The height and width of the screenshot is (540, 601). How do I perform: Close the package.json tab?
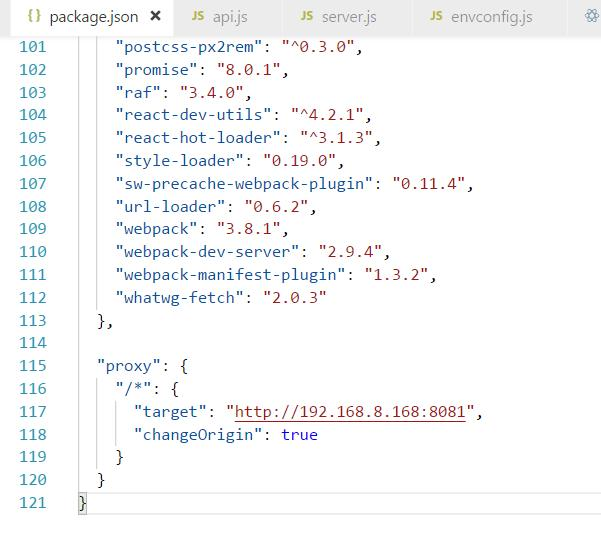pyautogui.click(x=155, y=16)
